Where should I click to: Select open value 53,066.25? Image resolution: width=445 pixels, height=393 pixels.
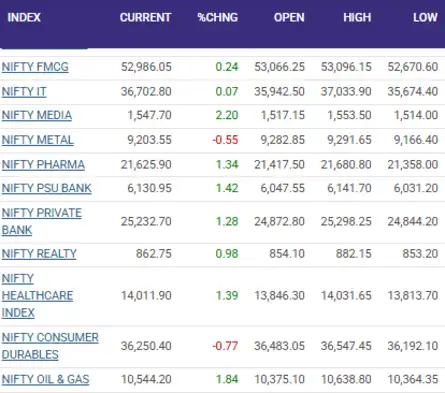279,67
